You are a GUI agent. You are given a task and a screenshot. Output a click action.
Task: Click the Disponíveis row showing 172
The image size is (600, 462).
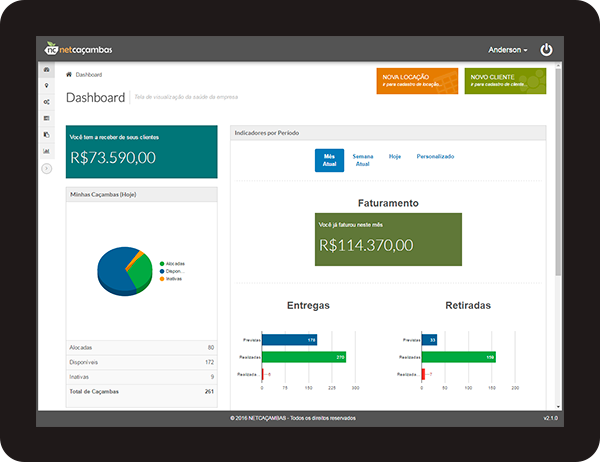(142, 362)
